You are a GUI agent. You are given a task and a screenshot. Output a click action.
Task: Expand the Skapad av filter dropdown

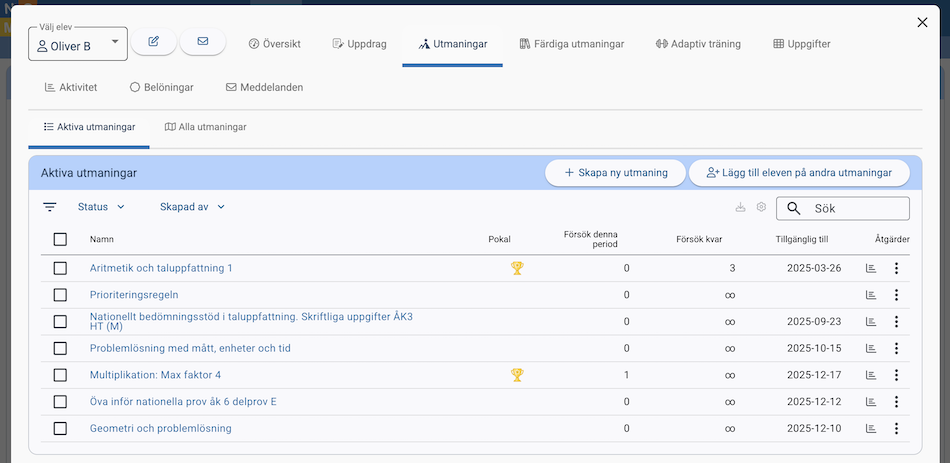[192, 207]
